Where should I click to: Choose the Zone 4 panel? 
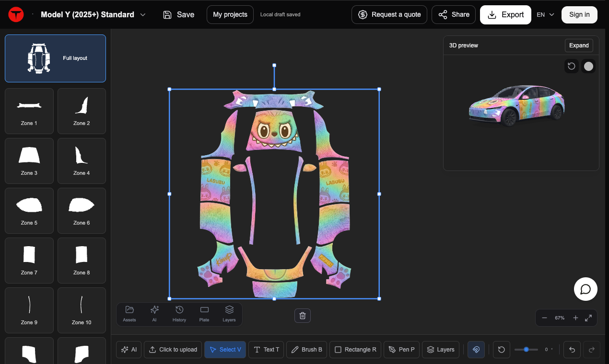[x=82, y=161]
